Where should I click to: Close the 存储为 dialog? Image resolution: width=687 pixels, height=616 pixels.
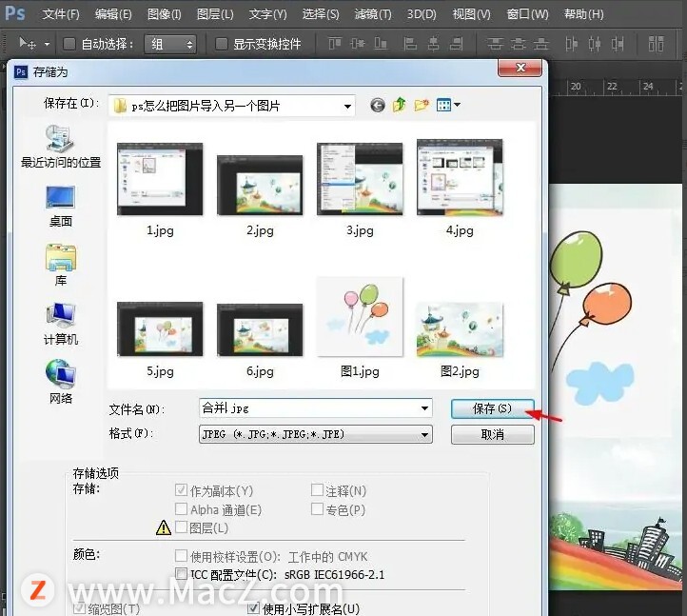click(520, 68)
